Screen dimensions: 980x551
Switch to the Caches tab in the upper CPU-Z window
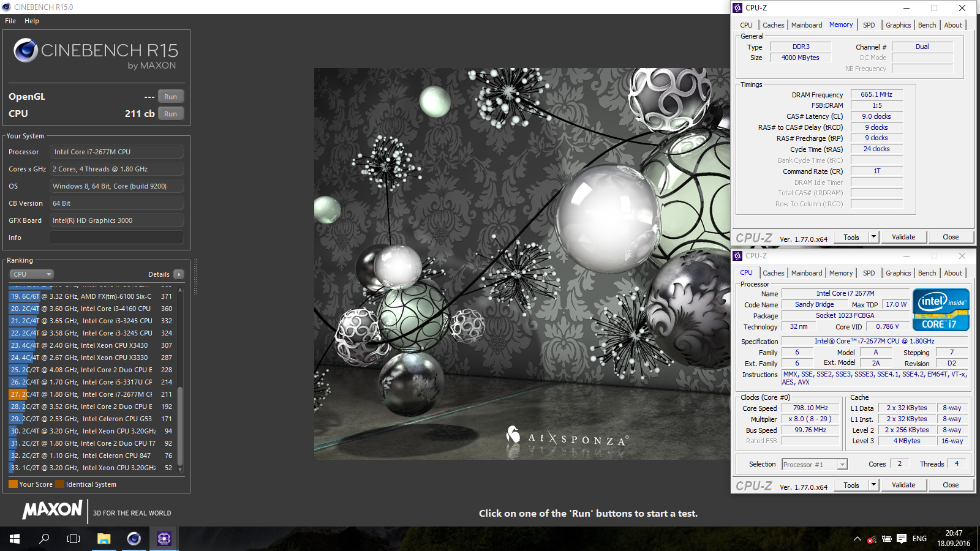773,25
